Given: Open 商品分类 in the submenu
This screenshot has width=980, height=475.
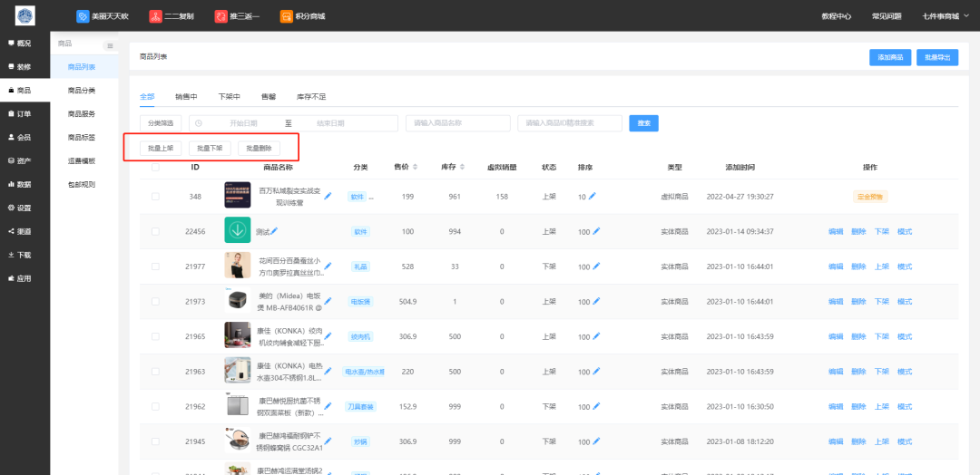Looking at the screenshot, I should (x=82, y=91).
